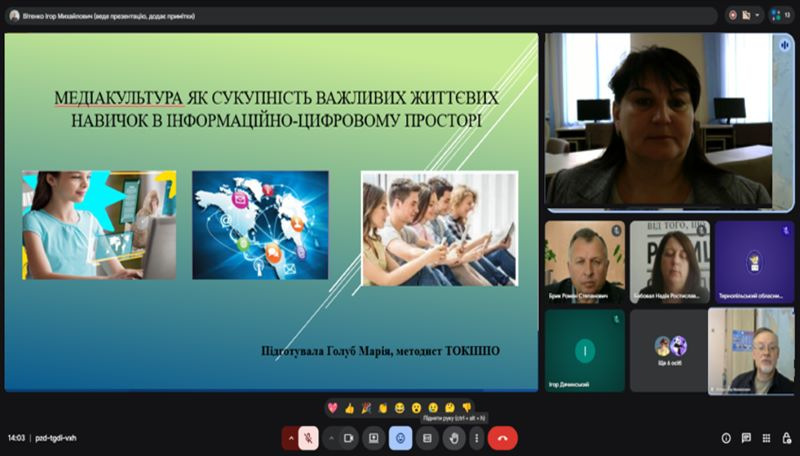Screen dimensions: 800x456
Task: Send party popper reaction
Action: [366, 408]
